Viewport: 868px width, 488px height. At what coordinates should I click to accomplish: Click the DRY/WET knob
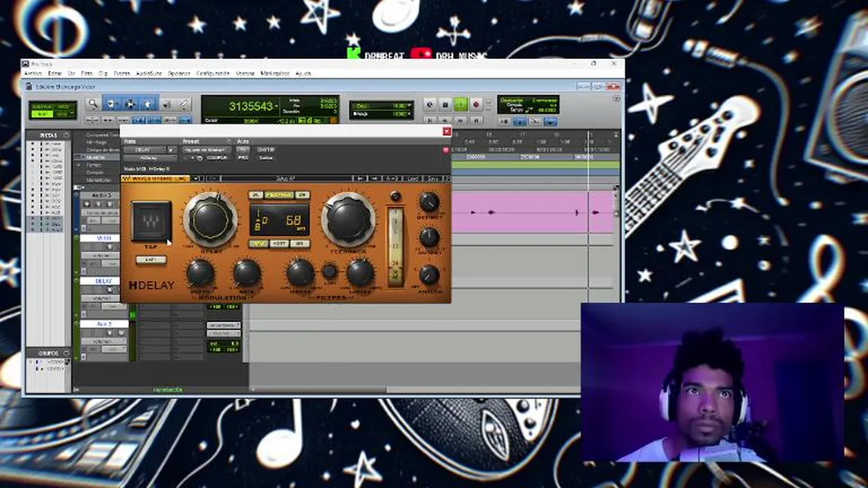[x=429, y=202]
